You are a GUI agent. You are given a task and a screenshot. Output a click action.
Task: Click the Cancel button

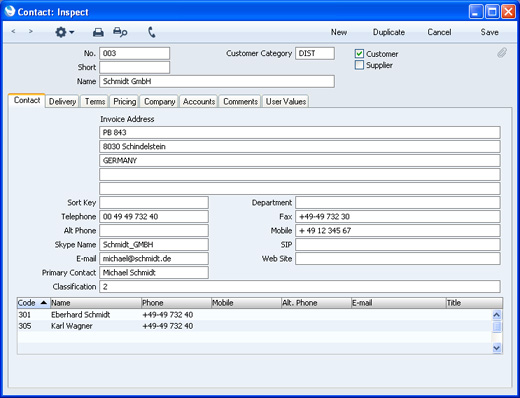pyautogui.click(x=439, y=32)
